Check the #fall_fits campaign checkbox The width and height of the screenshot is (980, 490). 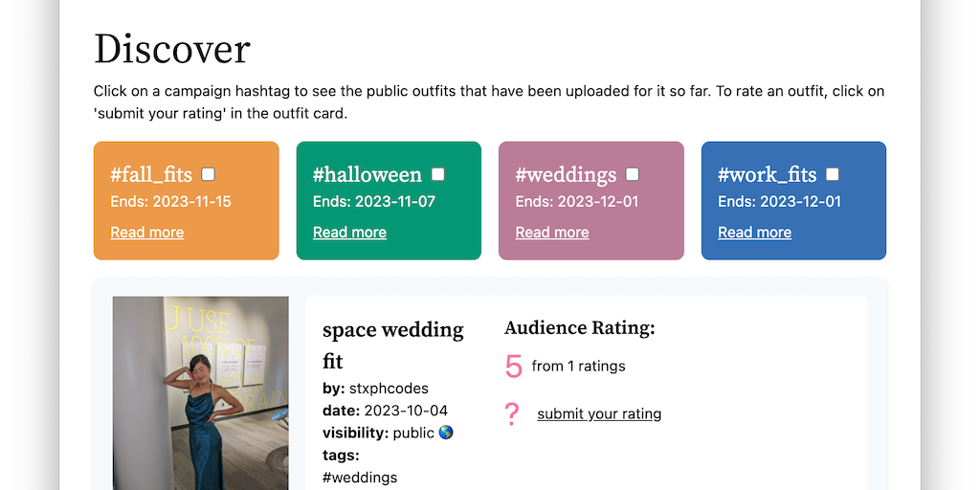pyautogui.click(x=209, y=174)
